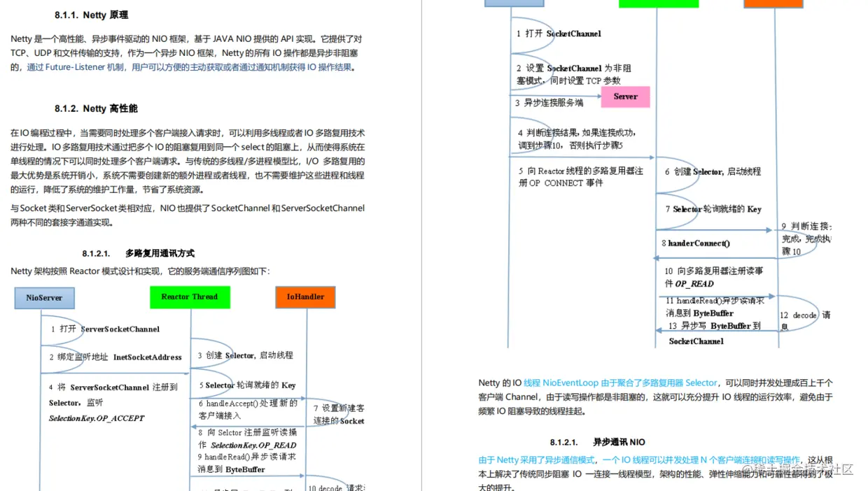
Task: Click the paragraph line starting "与 Socket 类和 ServerSocket 类相对应"
Action: tap(188, 208)
